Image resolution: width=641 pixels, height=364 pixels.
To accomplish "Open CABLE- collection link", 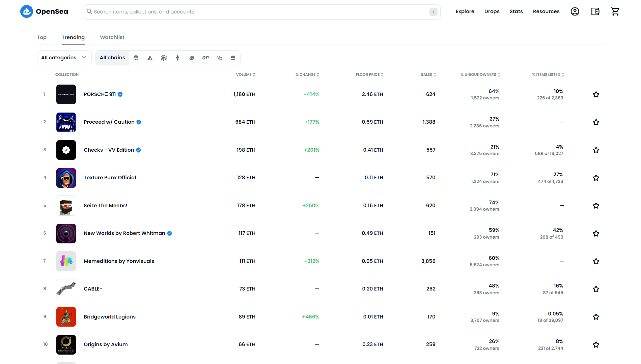I will pos(93,289).
